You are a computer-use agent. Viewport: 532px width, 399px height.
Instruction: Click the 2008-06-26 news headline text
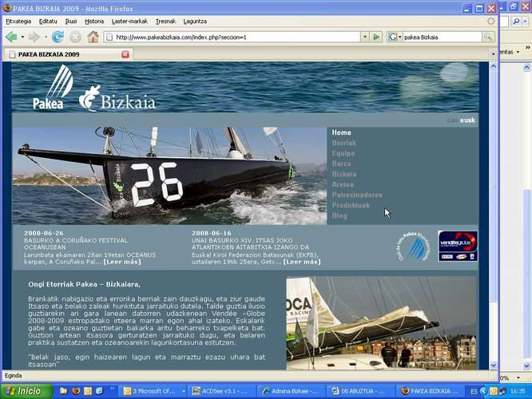click(76, 243)
